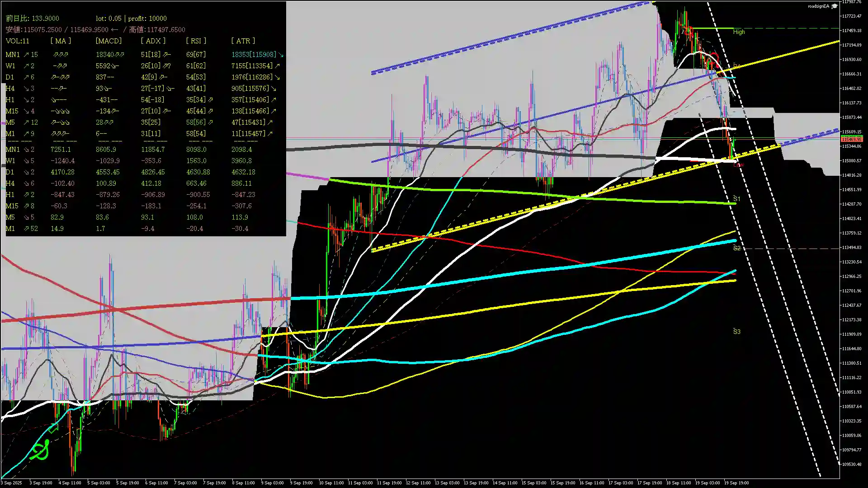Viewport: 868px width, 488px height.
Task: Click the upper red circle marker near High line
Action: [689, 31]
